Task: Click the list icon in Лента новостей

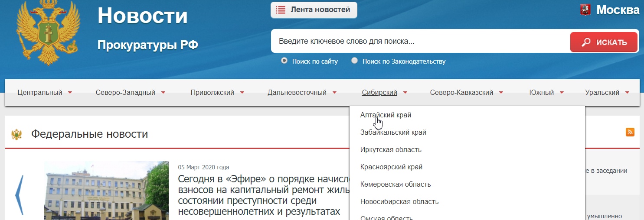Action: 281,10
